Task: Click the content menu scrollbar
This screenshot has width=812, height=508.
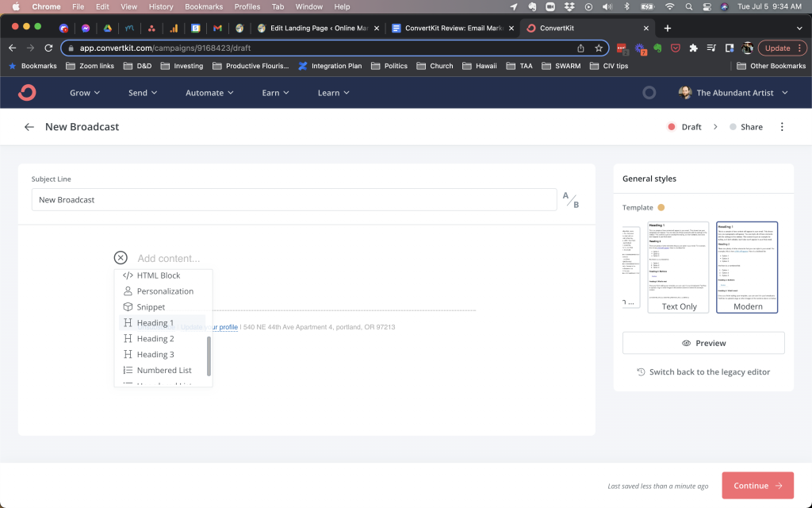Action: 209,356
